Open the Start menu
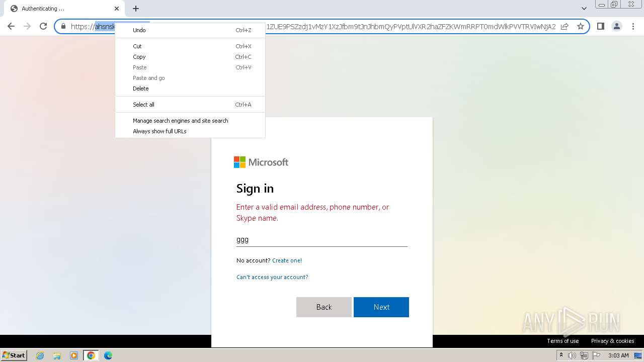 14,355
